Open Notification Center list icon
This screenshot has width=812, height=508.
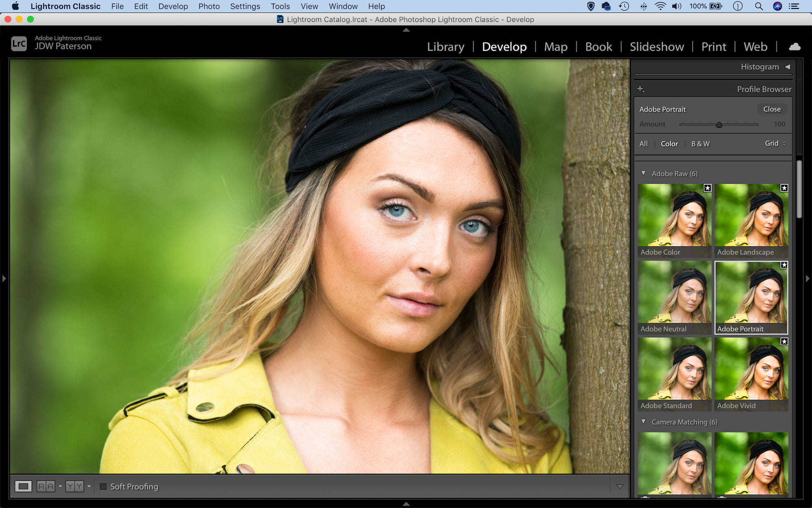click(794, 6)
